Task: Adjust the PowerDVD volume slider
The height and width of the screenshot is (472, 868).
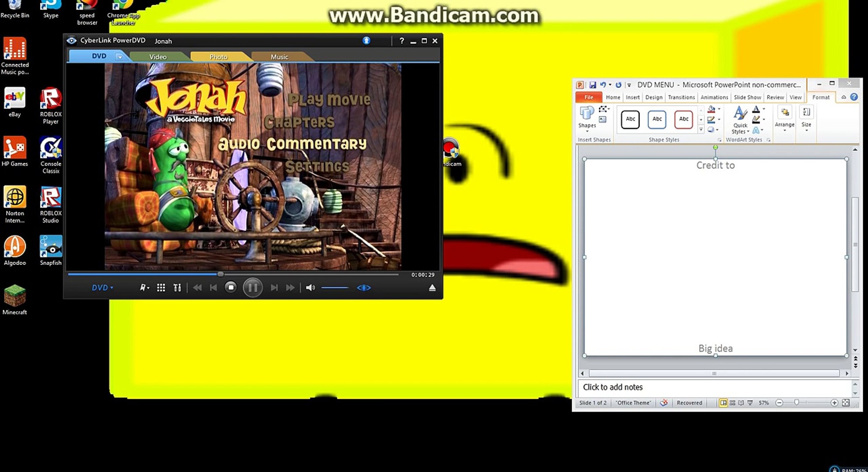Action: [x=335, y=288]
